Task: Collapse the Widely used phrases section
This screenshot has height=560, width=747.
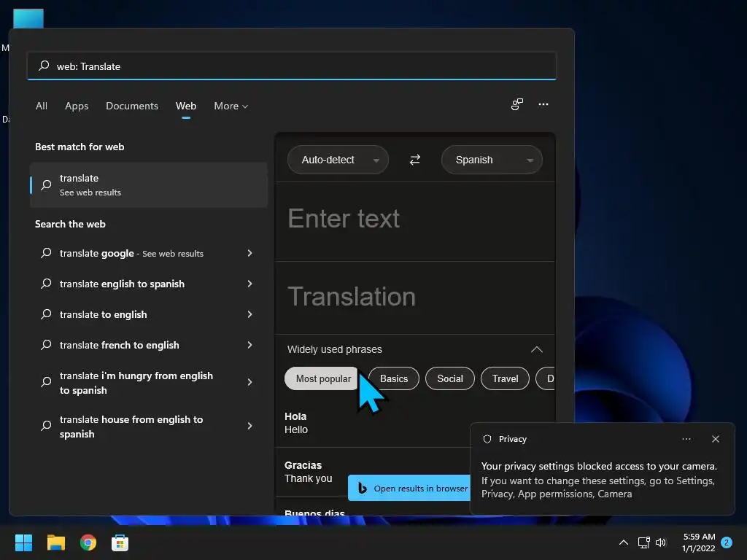Action: (536, 349)
